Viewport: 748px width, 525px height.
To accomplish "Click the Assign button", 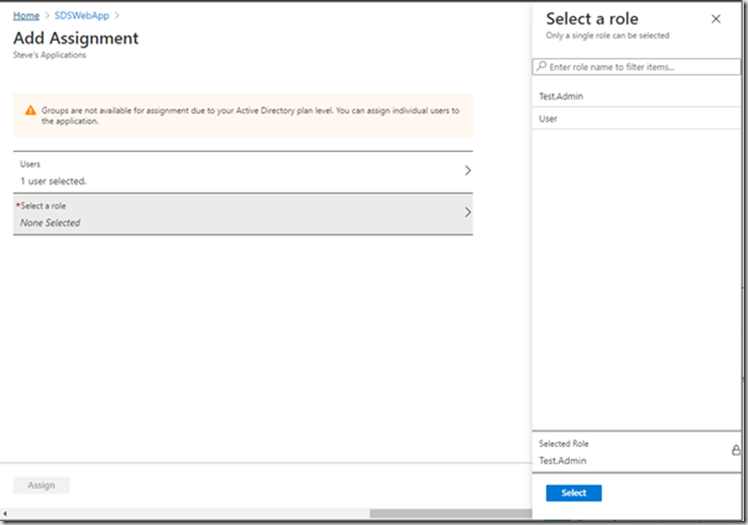I will pyautogui.click(x=41, y=485).
